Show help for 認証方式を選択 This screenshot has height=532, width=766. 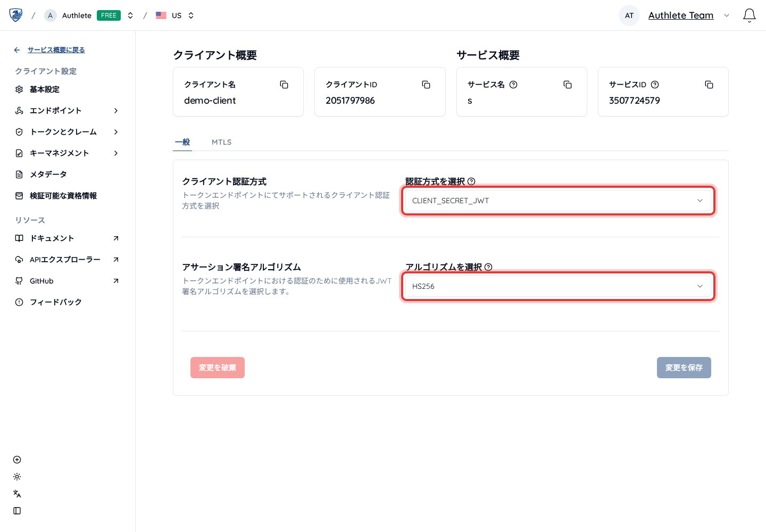pyautogui.click(x=471, y=181)
